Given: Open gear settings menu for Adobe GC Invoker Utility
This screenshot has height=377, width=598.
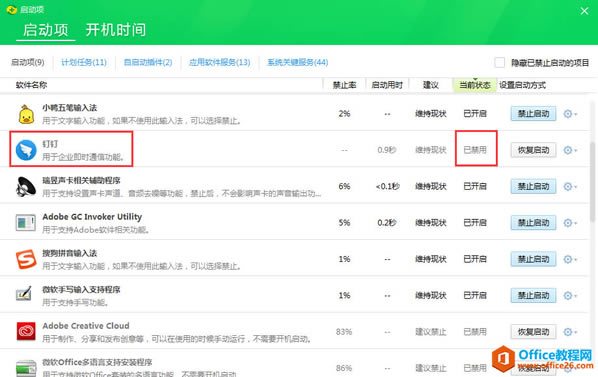Looking at the screenshot, I should pos(570,223).
